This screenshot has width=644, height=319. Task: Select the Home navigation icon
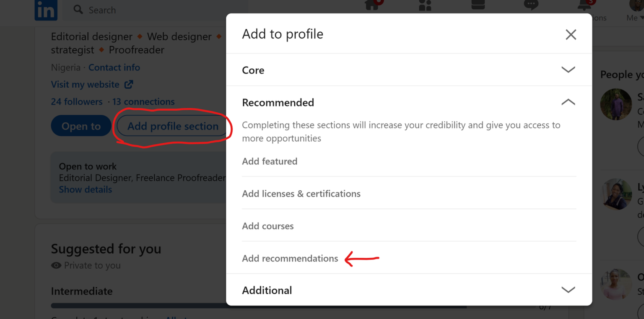372,6
